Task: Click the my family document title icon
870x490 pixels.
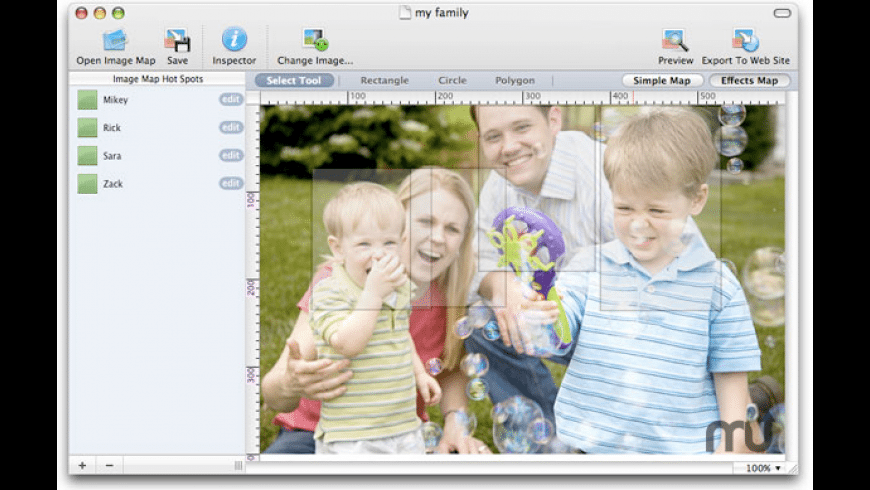Action: (406, 13)
